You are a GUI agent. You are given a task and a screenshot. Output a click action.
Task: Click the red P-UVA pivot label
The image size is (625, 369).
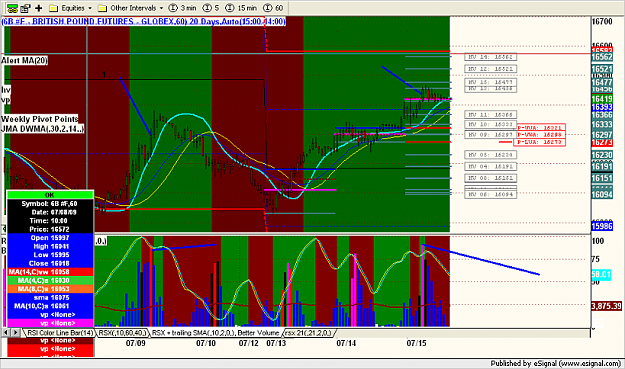[x=541, y=128]
